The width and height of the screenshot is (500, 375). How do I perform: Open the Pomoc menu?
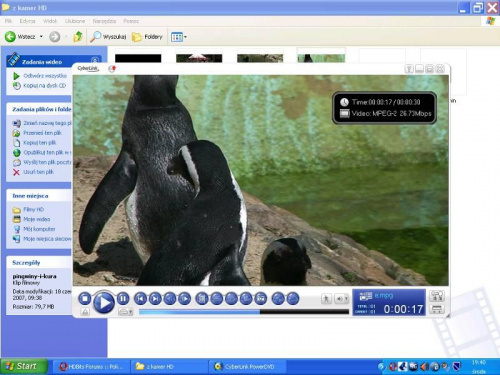click(x=131, y=21)
